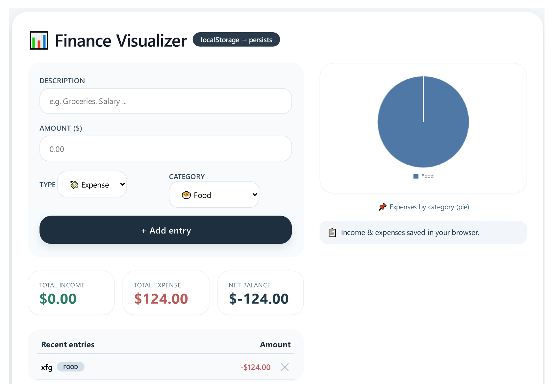Click the localStorage persists badge
The width and height of the screenshot is (554, 392).
tap(236, 39)
